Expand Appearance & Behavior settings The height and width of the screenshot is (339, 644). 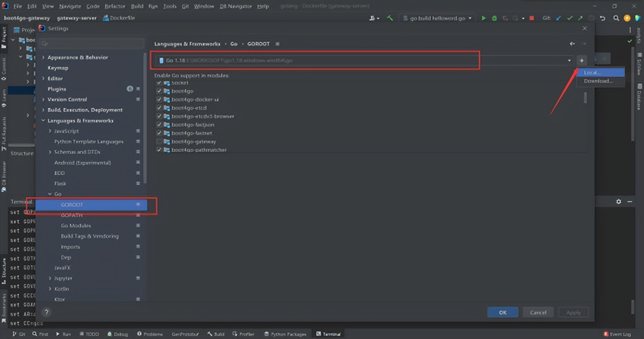pos(44,57)
